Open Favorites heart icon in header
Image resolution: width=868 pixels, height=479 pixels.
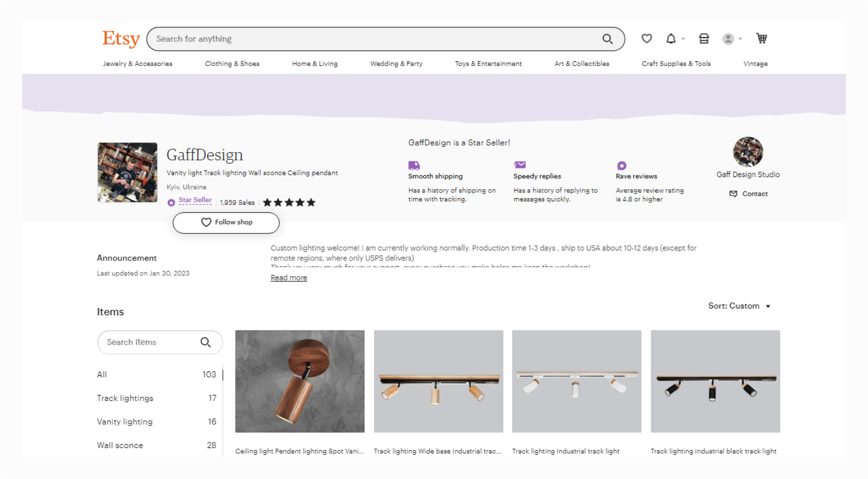coord(647,39)
